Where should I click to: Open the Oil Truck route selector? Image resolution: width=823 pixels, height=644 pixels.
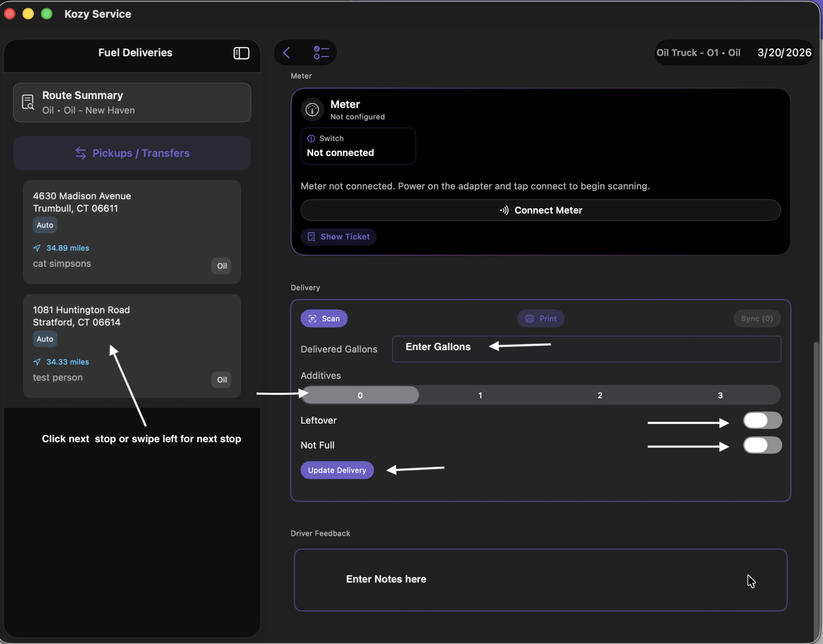[698, 53]
